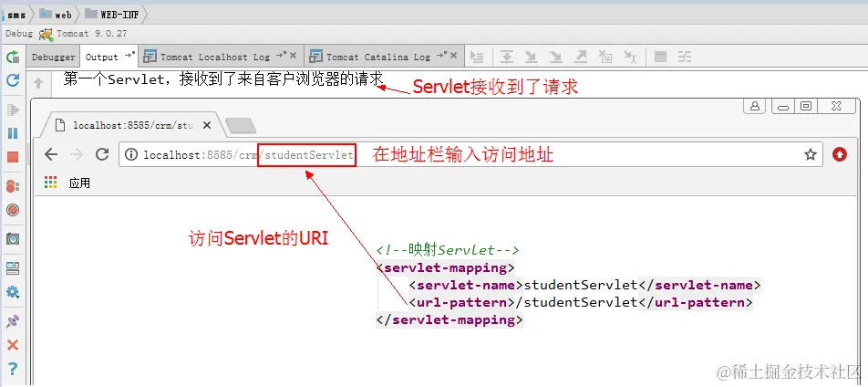868x387 pixels.
Task: Click the Step Out debugger icon
Action: [581, 57]
